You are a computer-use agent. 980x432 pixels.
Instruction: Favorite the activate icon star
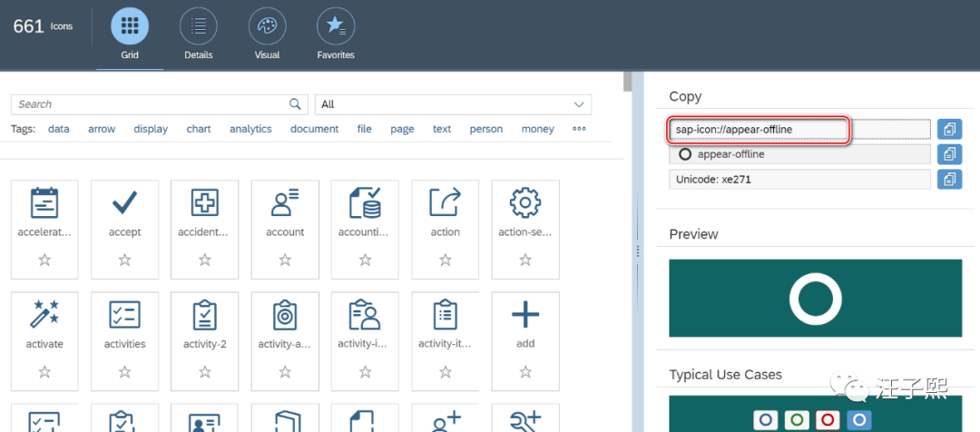[44, 372]
